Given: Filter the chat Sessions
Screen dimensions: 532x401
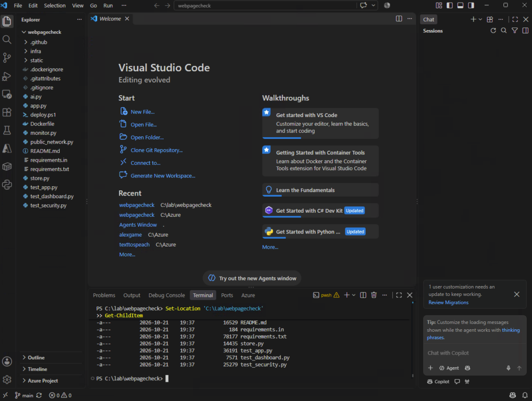Looking at the screenshot, I should point(515,31).
